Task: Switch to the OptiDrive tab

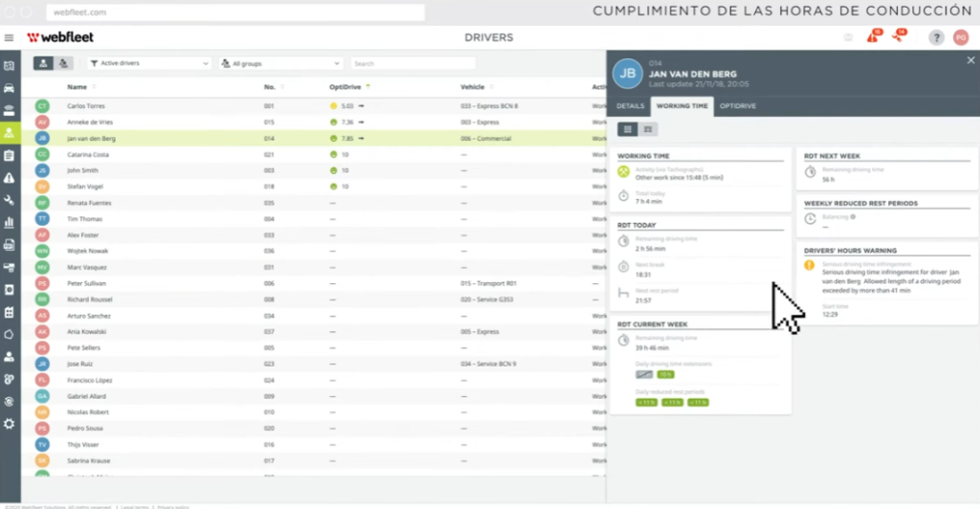Action: tap(738, 106)
